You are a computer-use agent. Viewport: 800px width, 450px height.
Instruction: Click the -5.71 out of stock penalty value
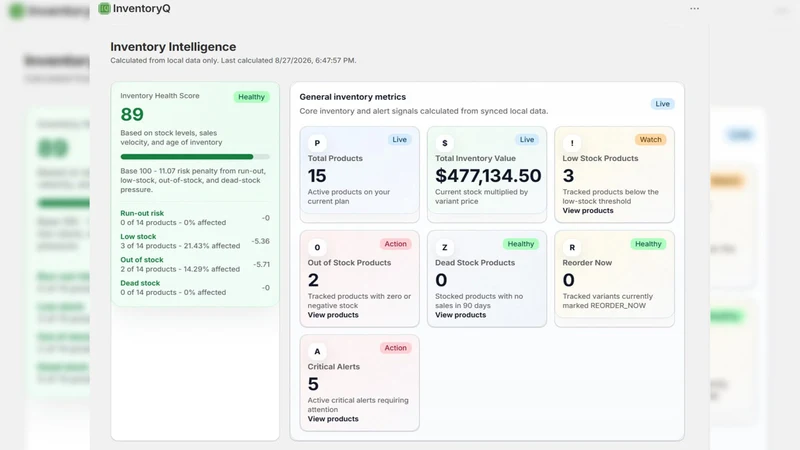tap(262, 264)
